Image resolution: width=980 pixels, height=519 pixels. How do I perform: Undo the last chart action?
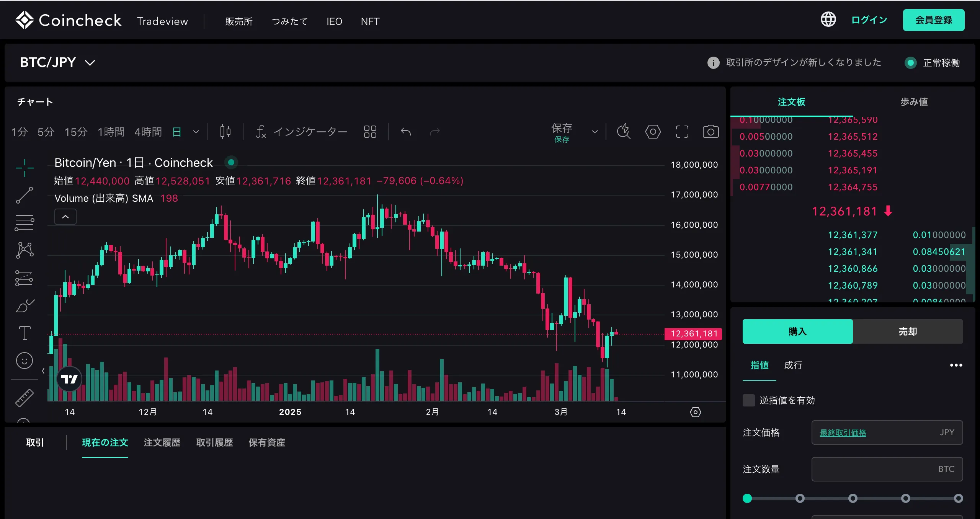pyautogui.click(x=406, y=132)
